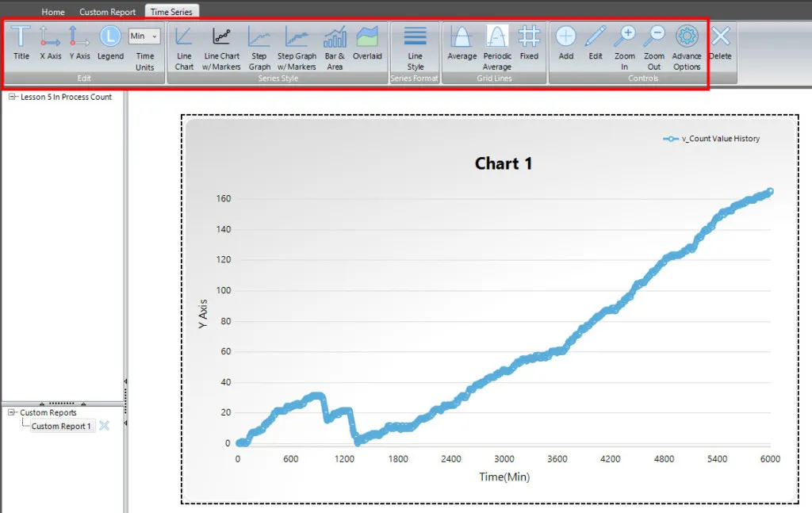Screen dimensions: 812x513
Task: Click the Lesson 5 In Process Count label
Action: pyautogui.click(x=67, y=97)
